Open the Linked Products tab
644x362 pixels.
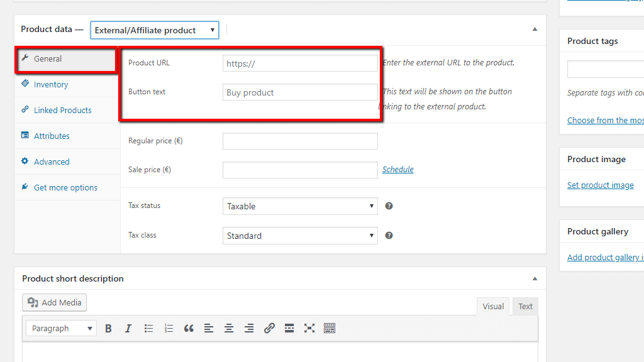click(67, 111)
